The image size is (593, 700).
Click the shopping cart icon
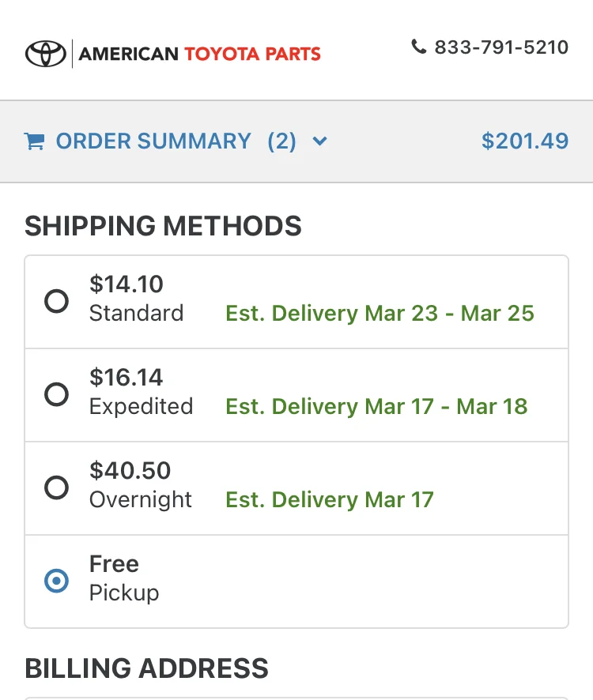[x=34, y=141]
